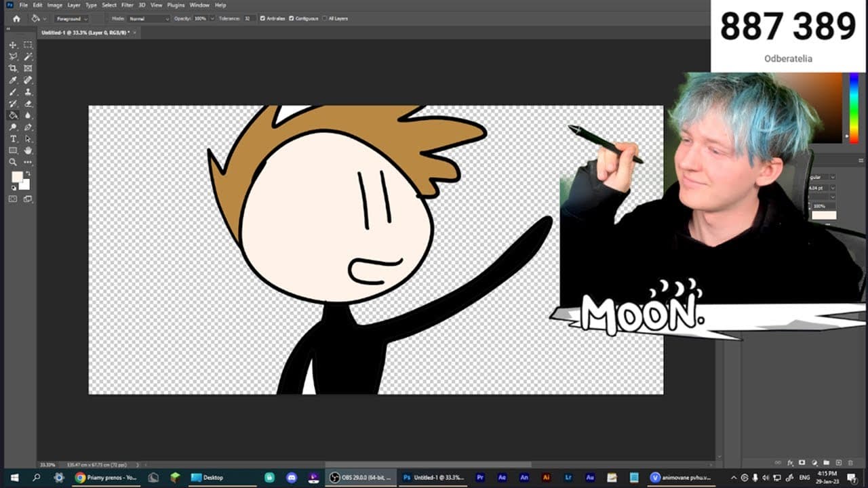Open the Foreground fill source dropdown

pyautogui.click(x=71, y=18)
